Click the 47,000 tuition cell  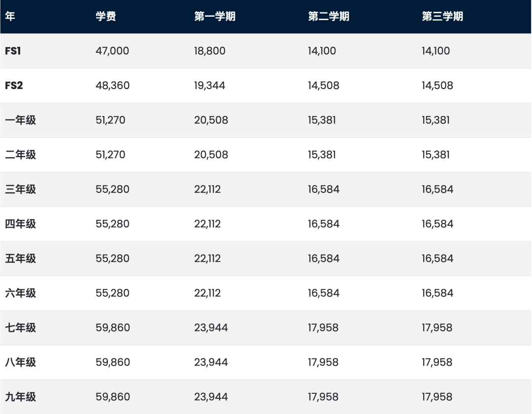click(x=112, y=51)
